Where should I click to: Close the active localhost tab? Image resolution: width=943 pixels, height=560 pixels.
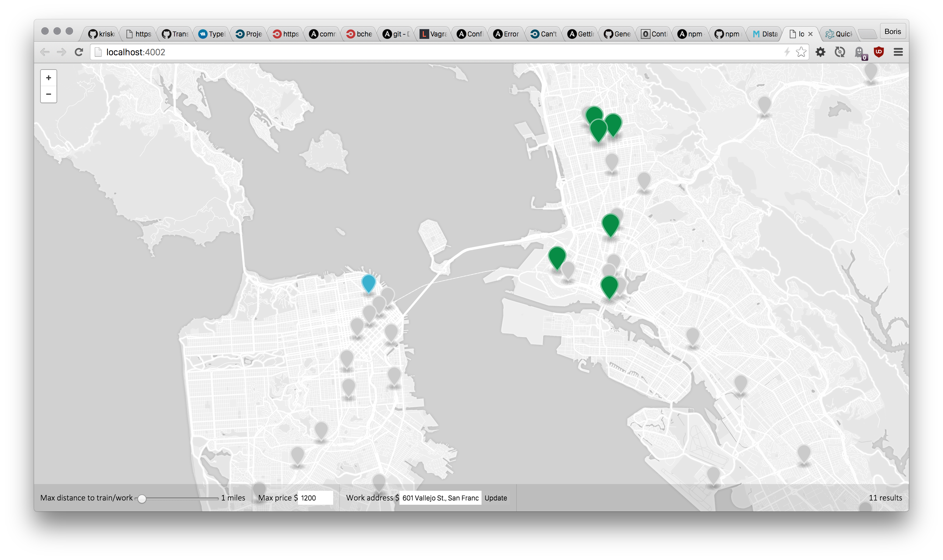click(x=810, y=34)
